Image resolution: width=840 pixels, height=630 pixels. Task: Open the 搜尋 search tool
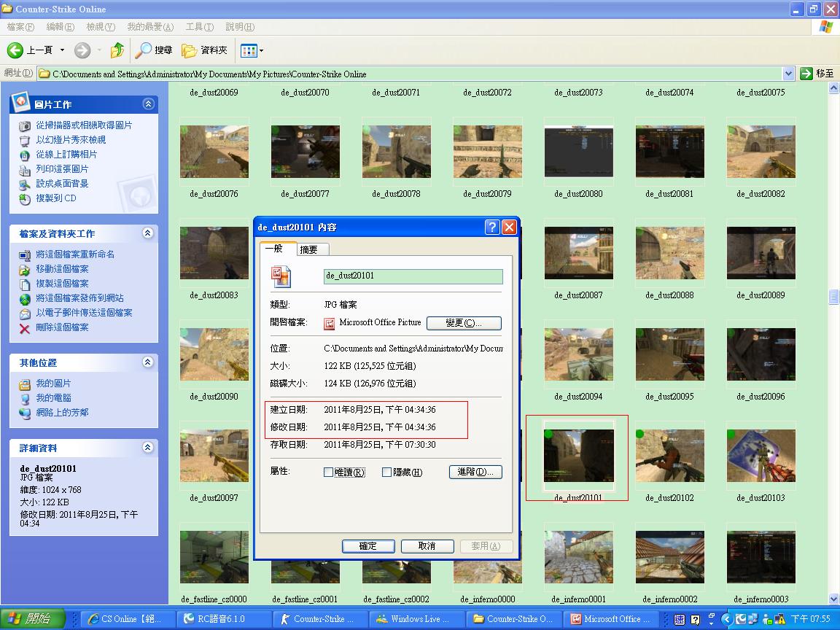[x=155, y=50]
